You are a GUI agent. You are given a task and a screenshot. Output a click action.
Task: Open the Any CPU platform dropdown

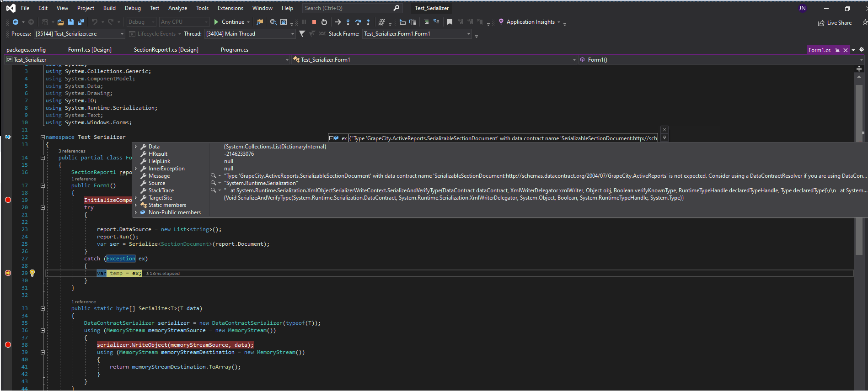pyautogui.click(x=184, y=22)
